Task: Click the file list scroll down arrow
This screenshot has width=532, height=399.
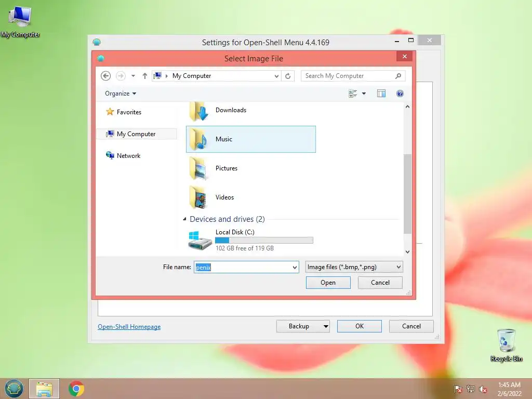Action: tap(407, 252)
